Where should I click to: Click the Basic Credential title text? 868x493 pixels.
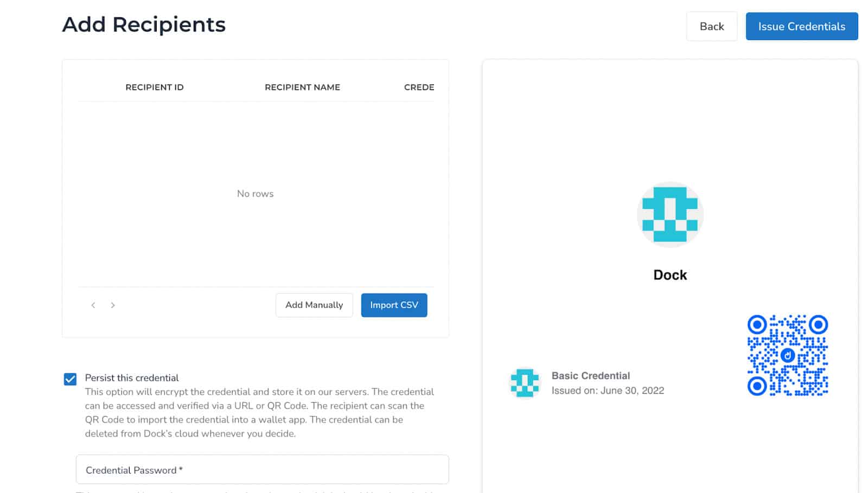(x=591, y=376)
